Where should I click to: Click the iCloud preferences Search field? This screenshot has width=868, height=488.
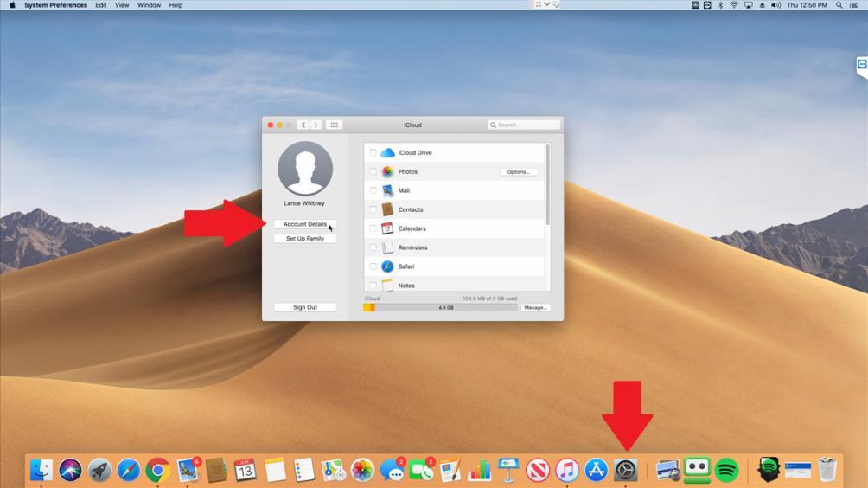[524, 125]
